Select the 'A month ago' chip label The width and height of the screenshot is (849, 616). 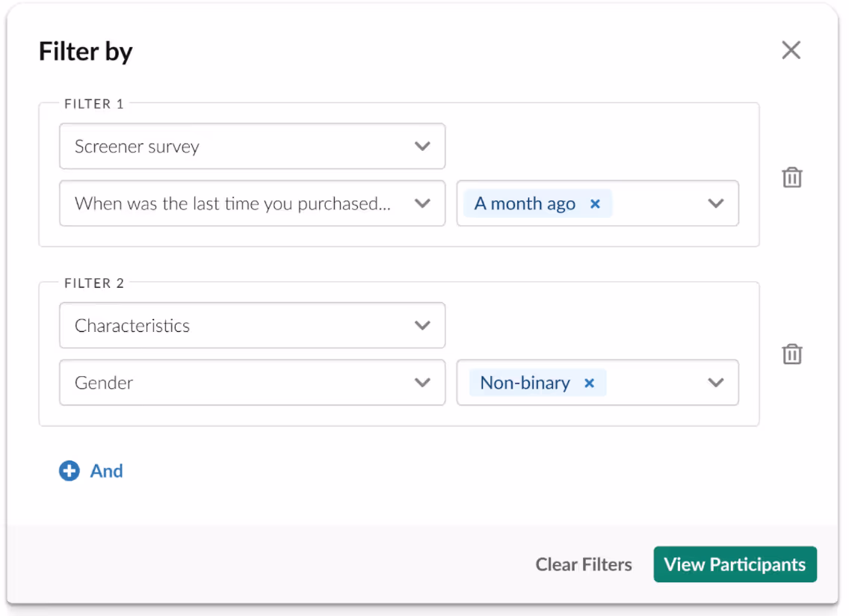click(x=525, y=204)
